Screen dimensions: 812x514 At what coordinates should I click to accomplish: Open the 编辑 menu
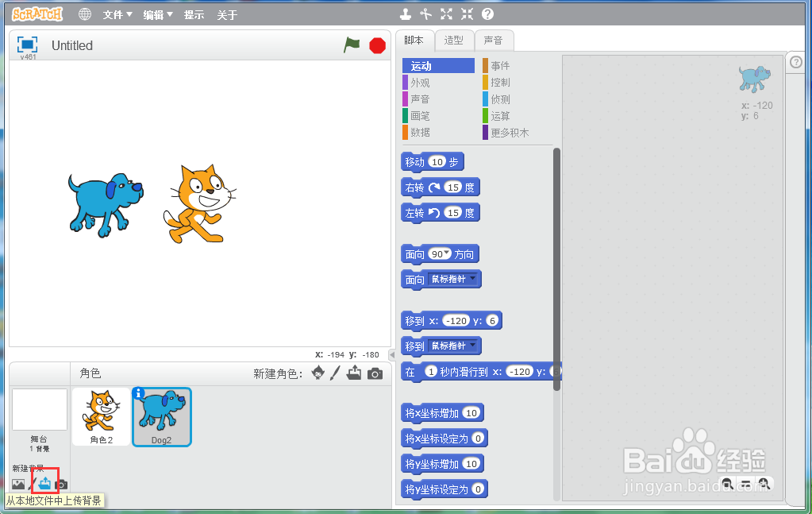[x=158, y=15]
